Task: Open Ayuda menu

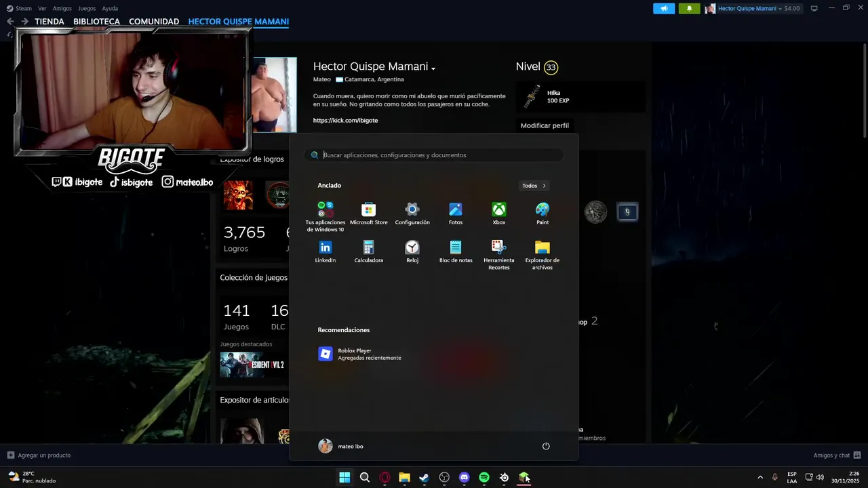Action: (110, 8)
